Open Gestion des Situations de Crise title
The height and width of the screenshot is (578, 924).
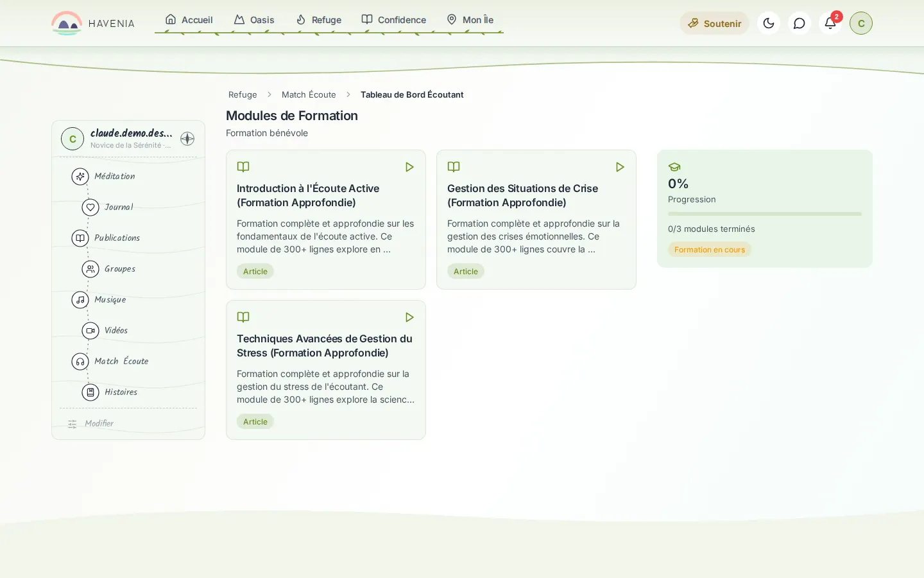pyautogui.click(x=522, y=195)
